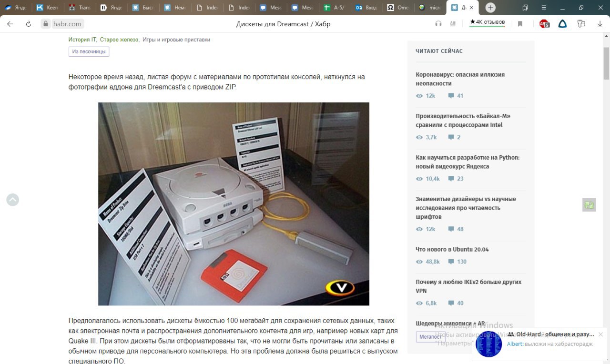
Task: Click the lock icon beside habr.com
Action: click(46, 24)
